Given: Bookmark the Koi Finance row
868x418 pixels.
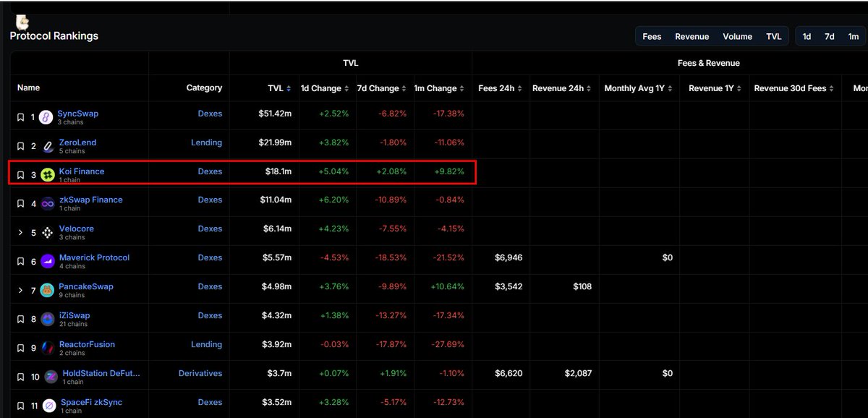Looking at the screenshot, I should [20, 174].
